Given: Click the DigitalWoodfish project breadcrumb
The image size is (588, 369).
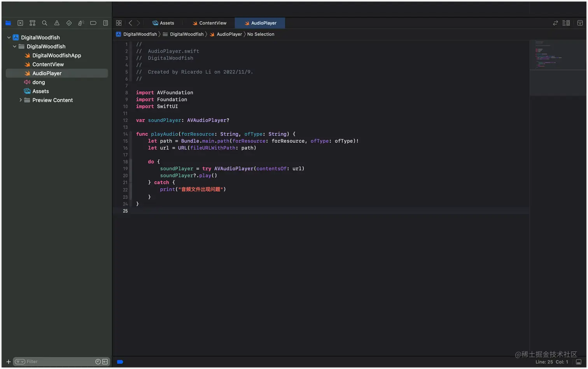Looking at the screenshot, I should tap(136, 34).
